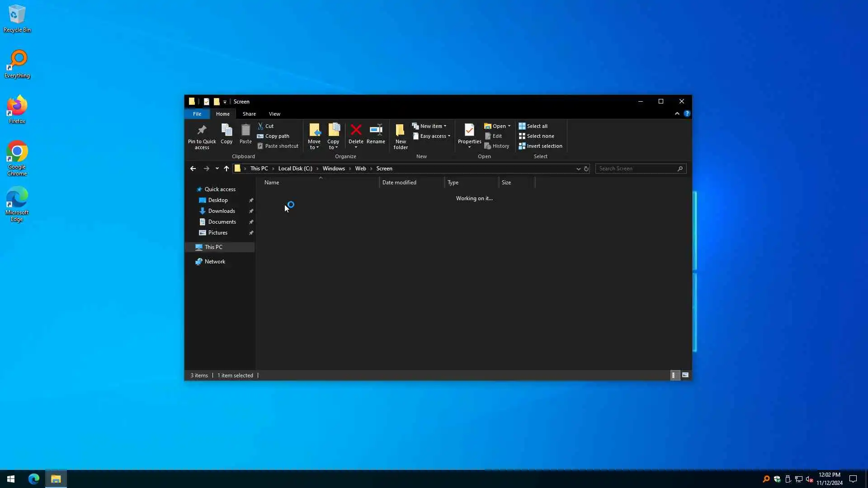Open the View ribbon tab
Screen dimensions: 868x488
click(274, 114)
